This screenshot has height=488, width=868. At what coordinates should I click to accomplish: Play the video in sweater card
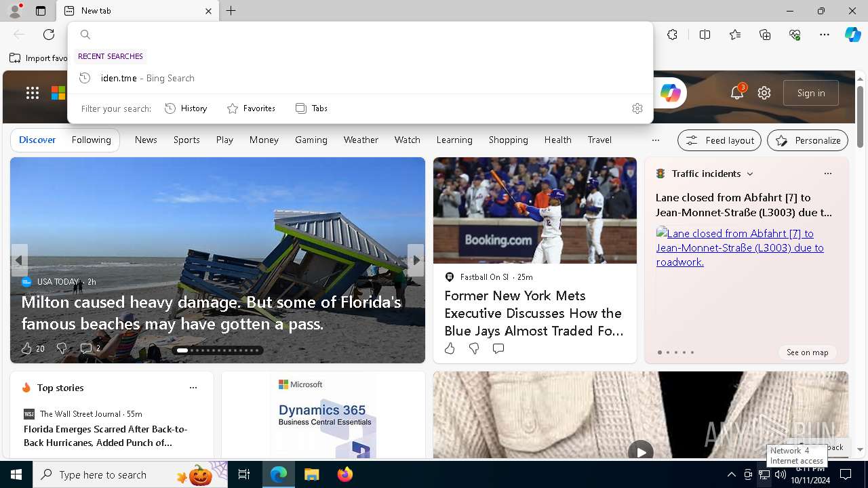pos(640,451)
